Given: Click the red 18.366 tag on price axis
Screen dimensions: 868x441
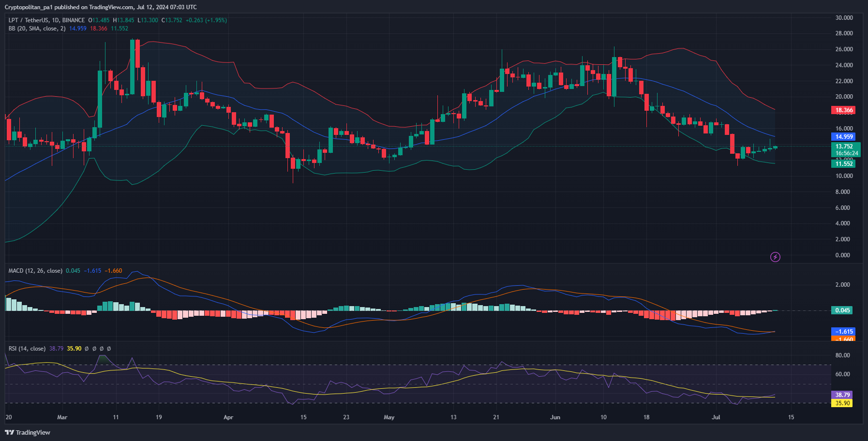Looking at the screenshot, I should 843,110.
